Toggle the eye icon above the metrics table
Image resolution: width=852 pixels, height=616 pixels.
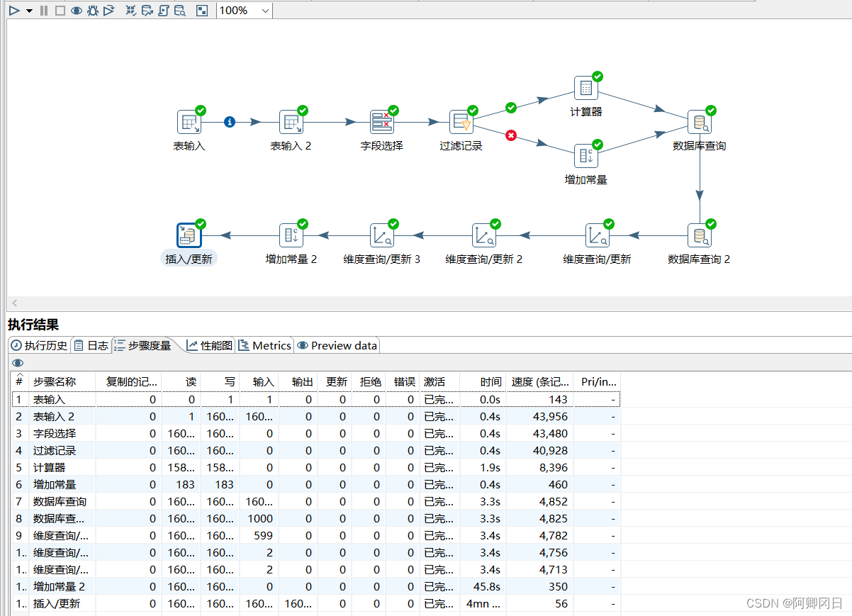[x=18, y=363]
